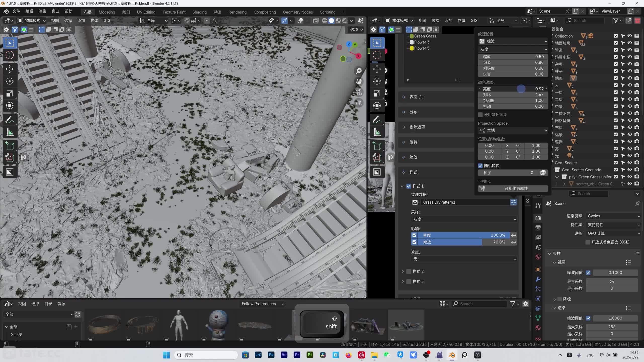
Task: Click the Windows taskbar search box
Action: pos(206,355)
